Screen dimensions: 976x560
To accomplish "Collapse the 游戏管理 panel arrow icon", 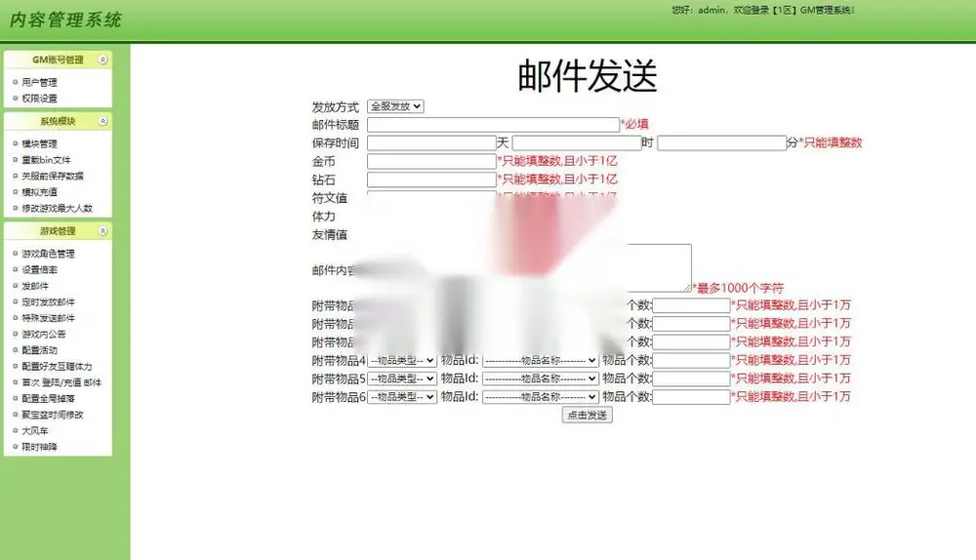I will coord(103,231).
